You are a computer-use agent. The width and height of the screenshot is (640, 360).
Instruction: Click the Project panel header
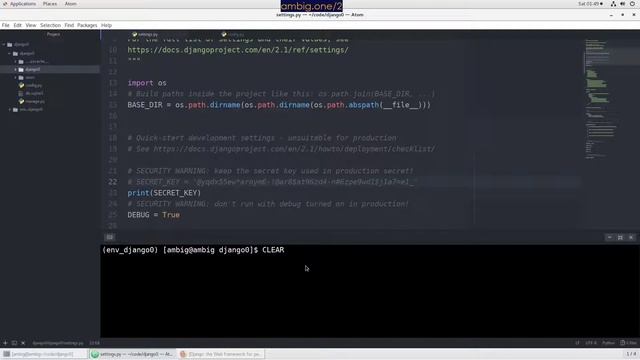click(x=53, y=34)
